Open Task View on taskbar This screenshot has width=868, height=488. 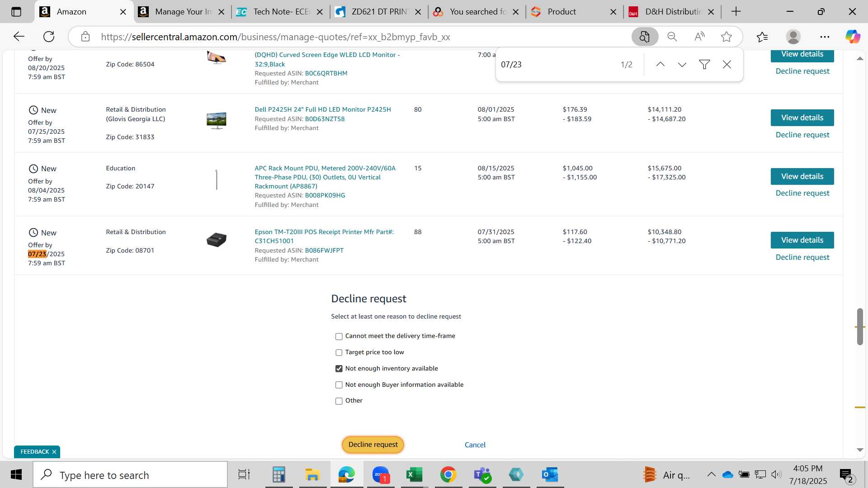(244, 475)
